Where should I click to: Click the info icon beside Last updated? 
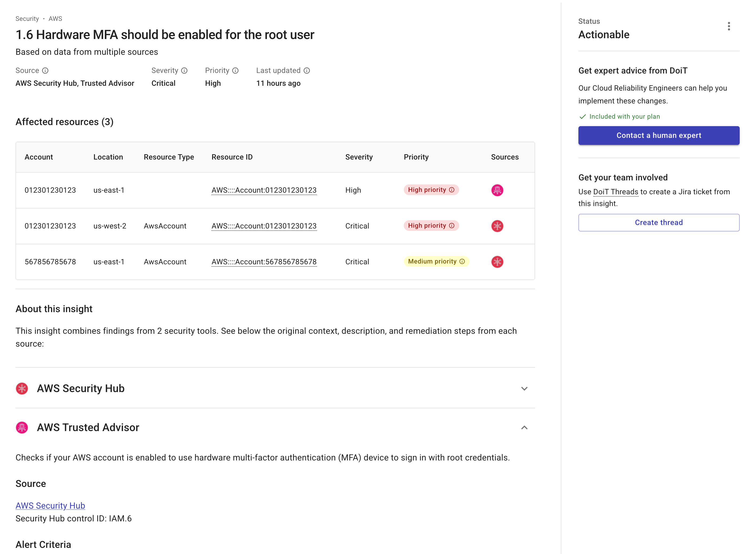point(307,71)
